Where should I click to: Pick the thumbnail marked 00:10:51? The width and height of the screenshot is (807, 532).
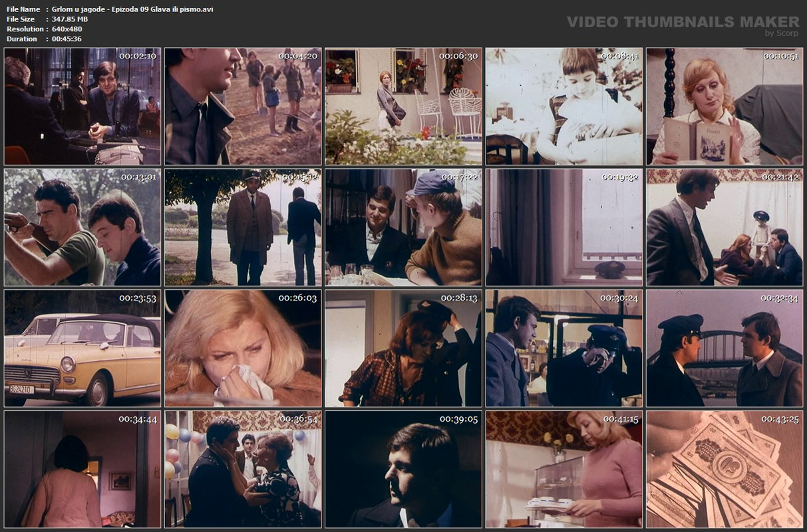coord(725,106)
